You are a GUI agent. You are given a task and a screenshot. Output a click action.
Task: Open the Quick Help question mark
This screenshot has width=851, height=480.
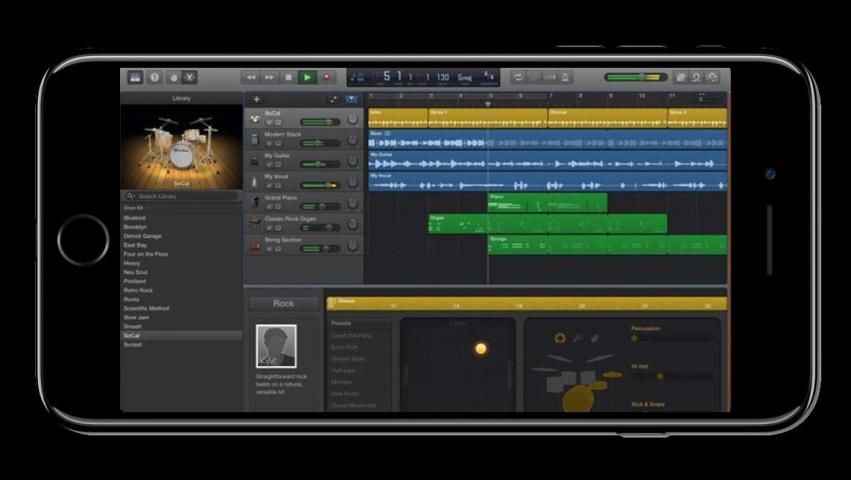pos(154,77)
